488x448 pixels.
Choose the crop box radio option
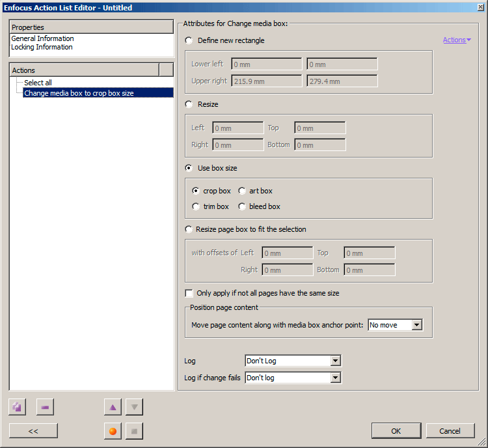tap(195, 191)
